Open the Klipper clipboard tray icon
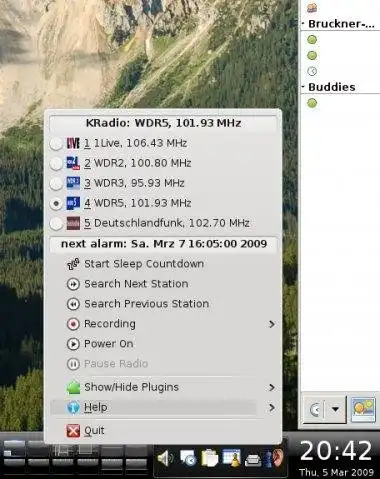 coord(209,458)
